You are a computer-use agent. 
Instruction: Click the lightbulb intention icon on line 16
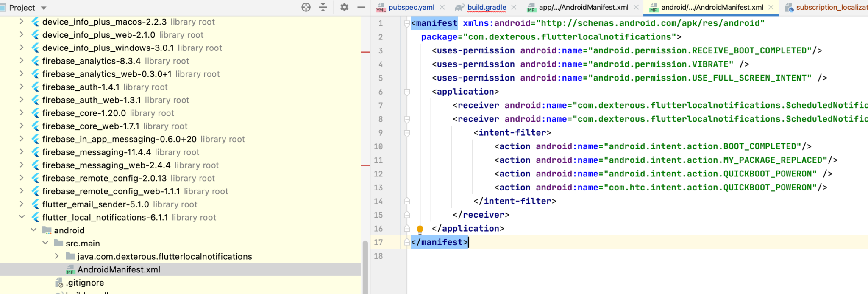click(x=420, y=230)
